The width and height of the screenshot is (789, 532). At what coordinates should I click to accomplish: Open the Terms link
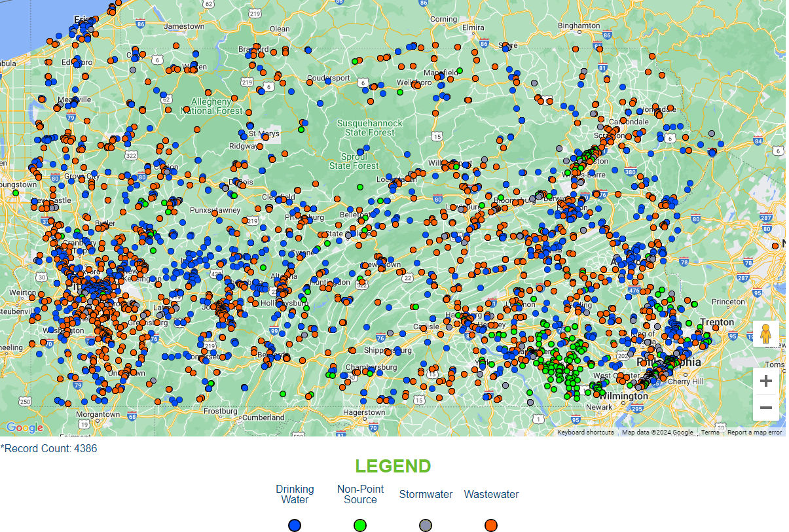click(x=710, y=433)
